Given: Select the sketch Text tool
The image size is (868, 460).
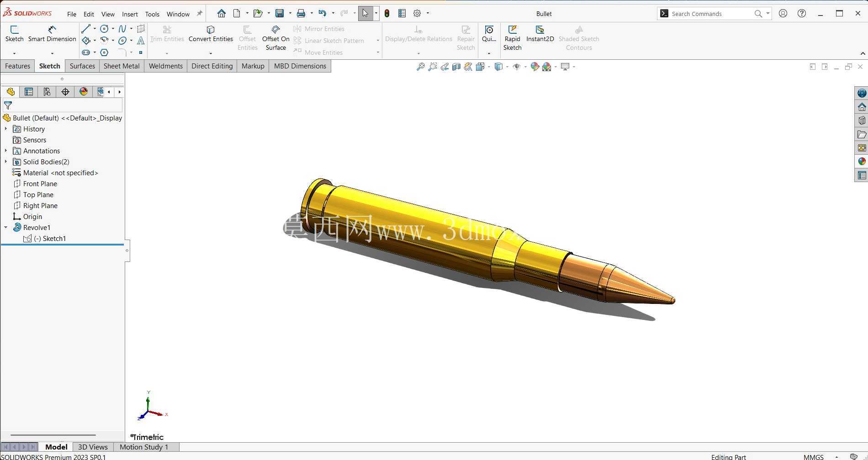Looking at the screenshot, I should tap(141, 41).
